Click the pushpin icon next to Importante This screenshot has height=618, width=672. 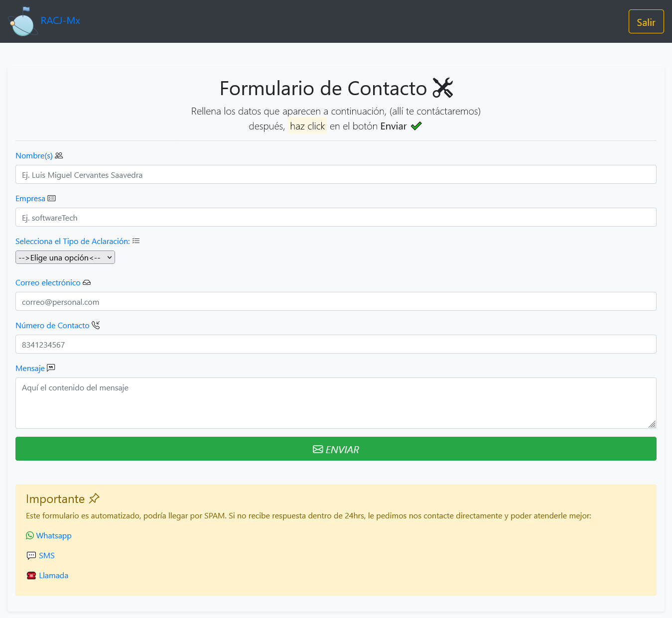94,498
